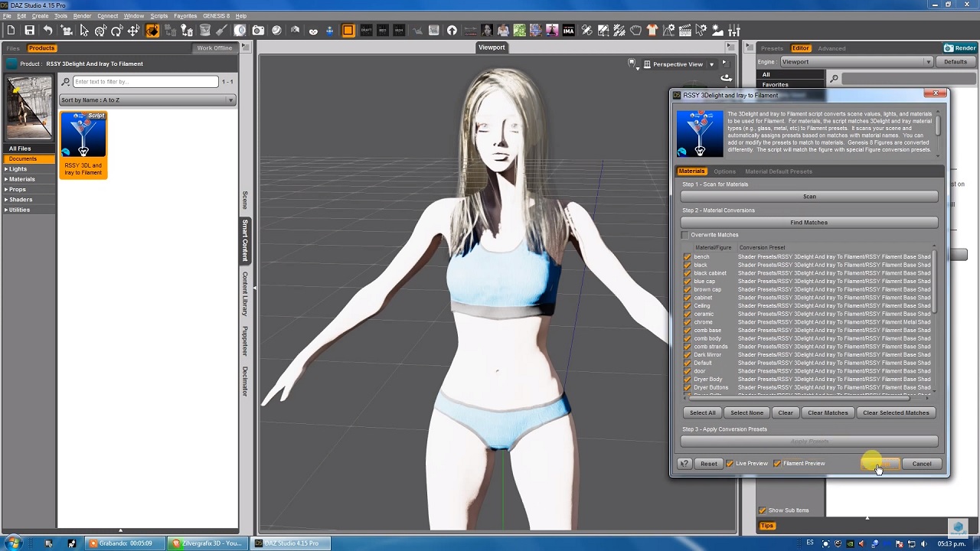Open the Sort by Name dropdown

[x=147, y=100]
